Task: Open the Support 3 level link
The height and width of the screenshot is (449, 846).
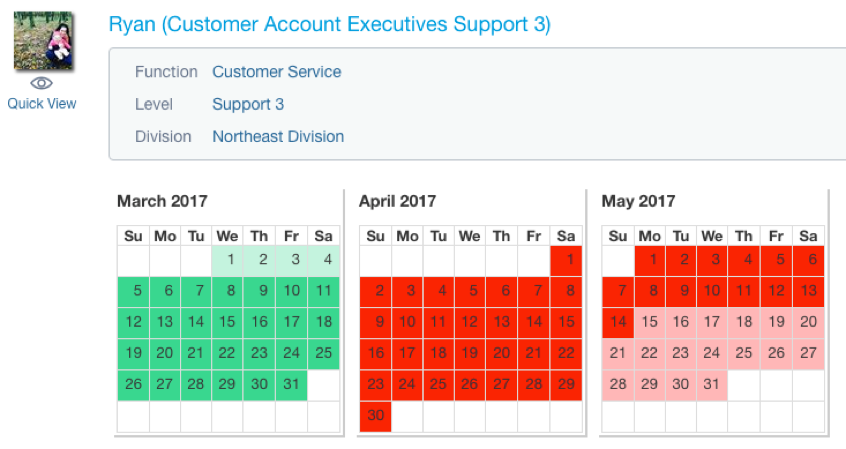Action: pyautogui.click(x=248, y=104)
